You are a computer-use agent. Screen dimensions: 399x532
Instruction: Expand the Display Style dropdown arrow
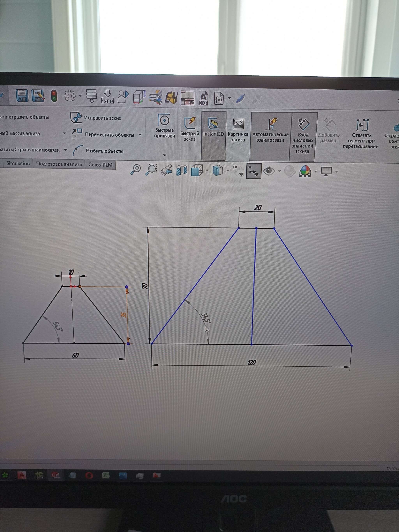(x=228, y=171)
